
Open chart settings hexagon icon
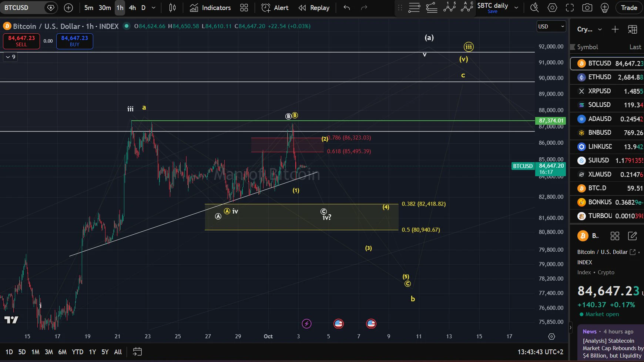click(x=552, y=8)
